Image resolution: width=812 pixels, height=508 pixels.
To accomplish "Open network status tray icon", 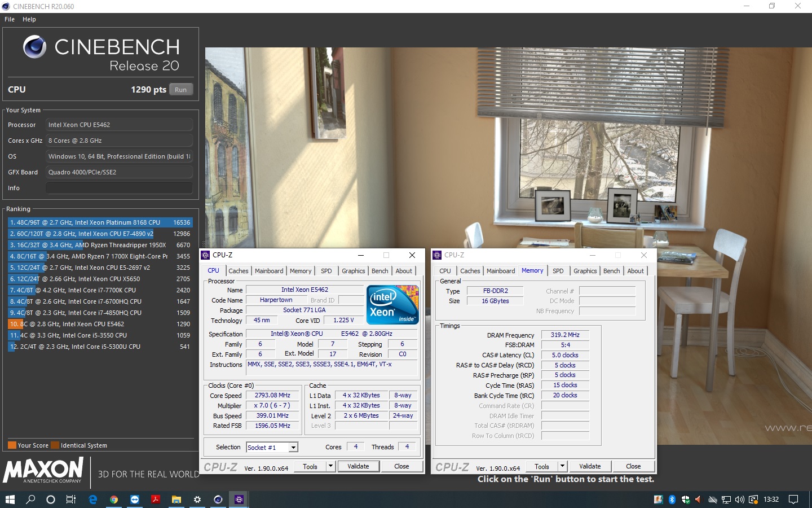I will tap(726, 500).
